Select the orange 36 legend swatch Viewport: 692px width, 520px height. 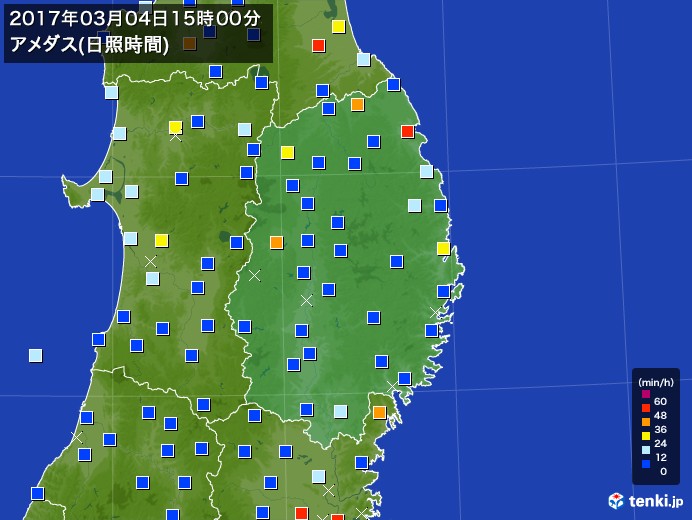646,422
